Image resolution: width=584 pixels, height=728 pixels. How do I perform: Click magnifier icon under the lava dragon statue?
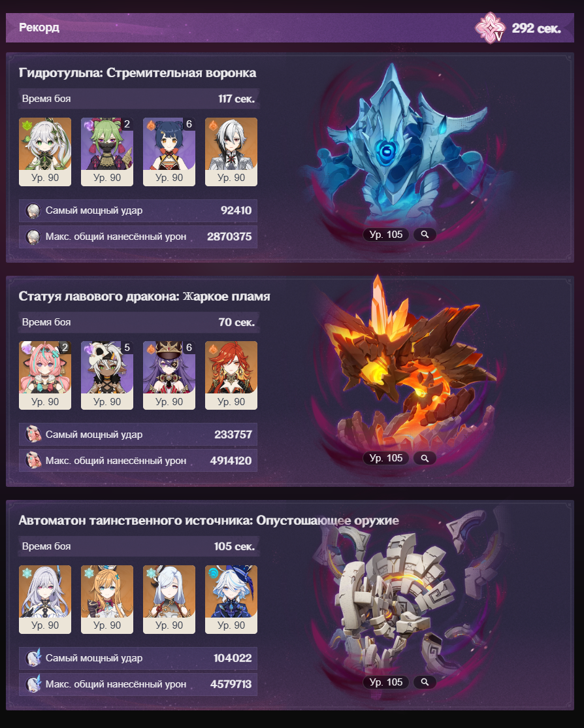[425, 458]
